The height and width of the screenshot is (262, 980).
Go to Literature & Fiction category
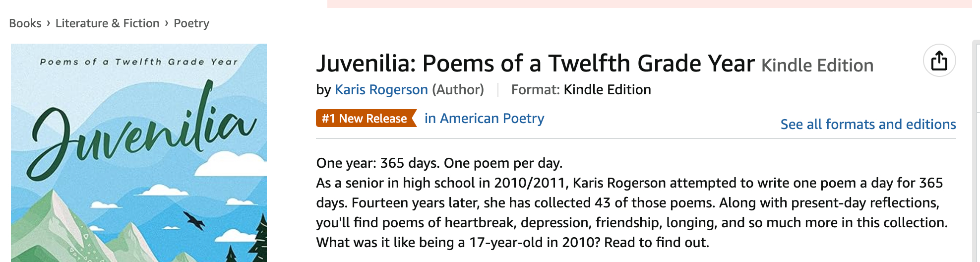click(x=107, y=23)
